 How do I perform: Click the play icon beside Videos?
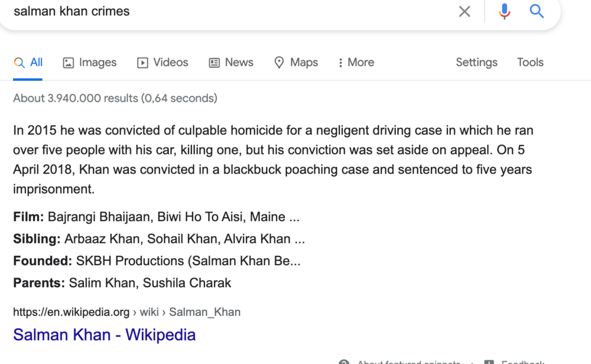pyautogui.click(x=142, y=63)
